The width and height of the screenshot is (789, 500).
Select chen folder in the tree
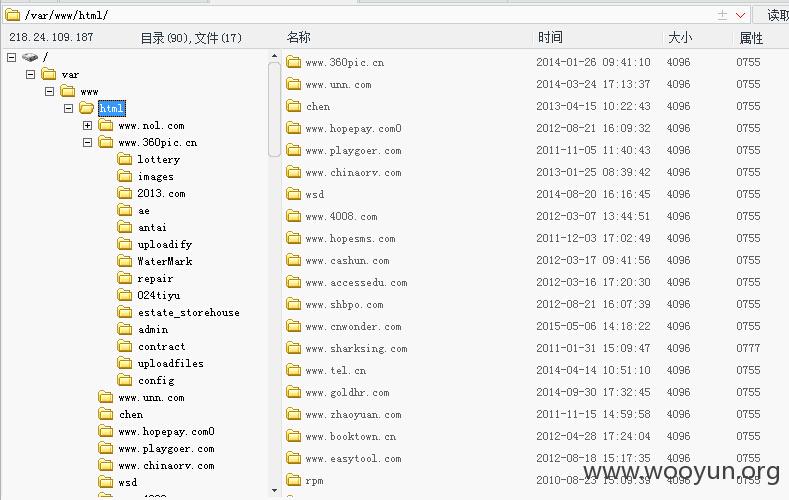click(x=131, y=414)
